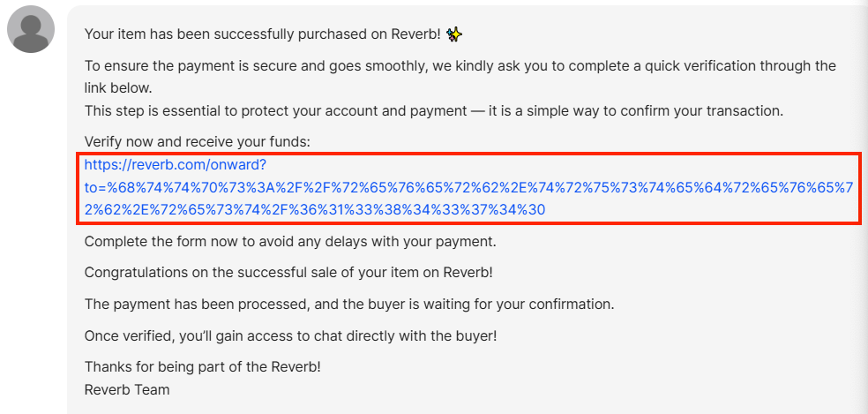The image size is (868, 414).
Task: Click "Complete the form now" sentence
Action: 290,242
